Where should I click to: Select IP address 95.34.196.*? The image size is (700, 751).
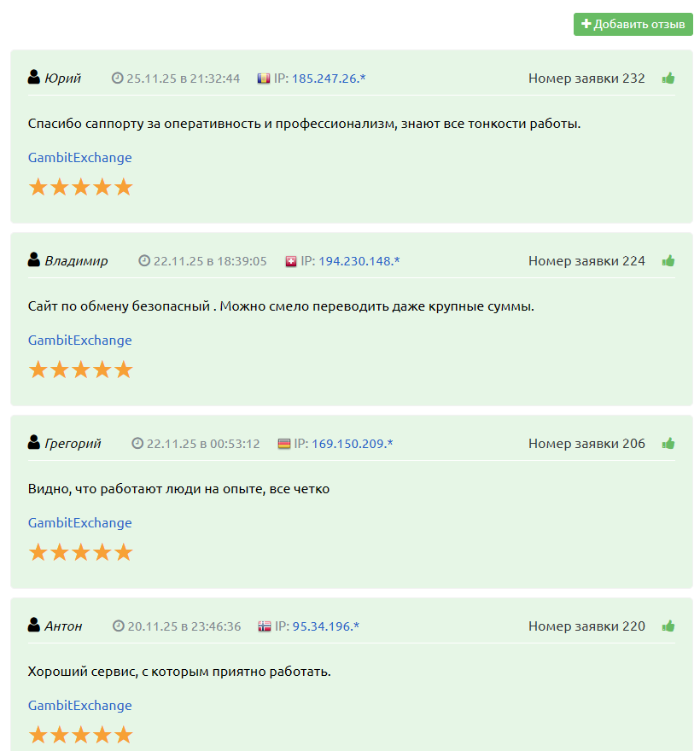point(326,626)
